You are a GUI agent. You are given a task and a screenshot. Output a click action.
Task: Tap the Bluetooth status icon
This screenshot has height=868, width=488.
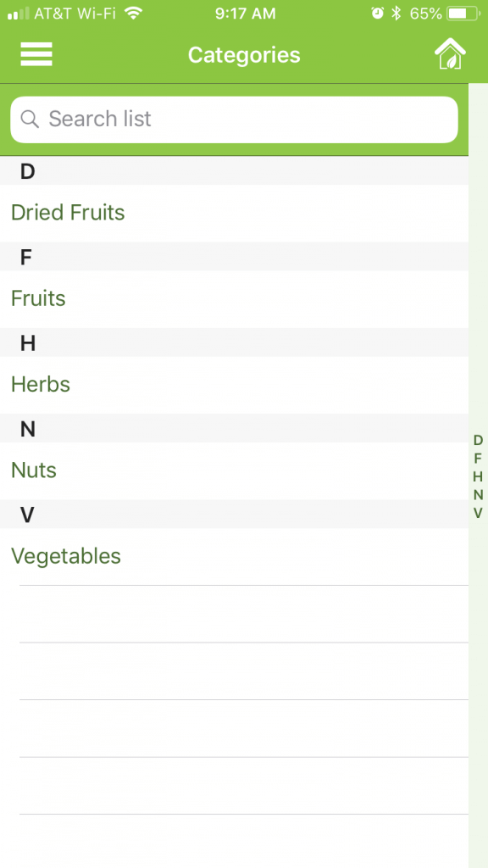pyautogui.click(x=396, y=14)
